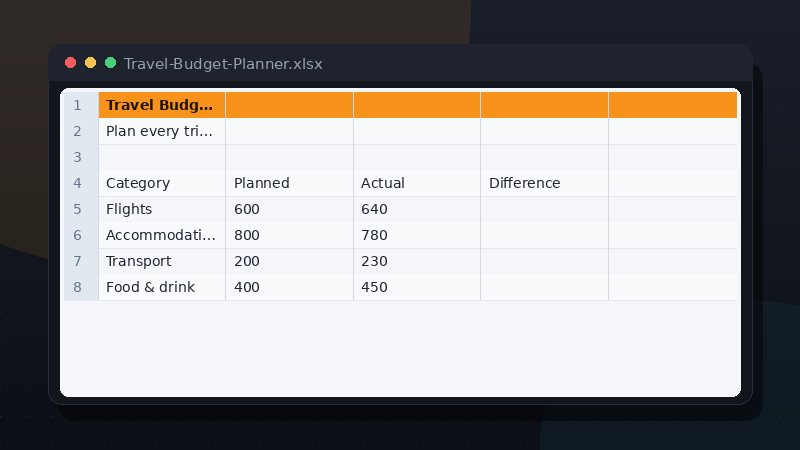Click the 'Category' header cell
This screenshot has height=450, width=800.
(162, 183)
